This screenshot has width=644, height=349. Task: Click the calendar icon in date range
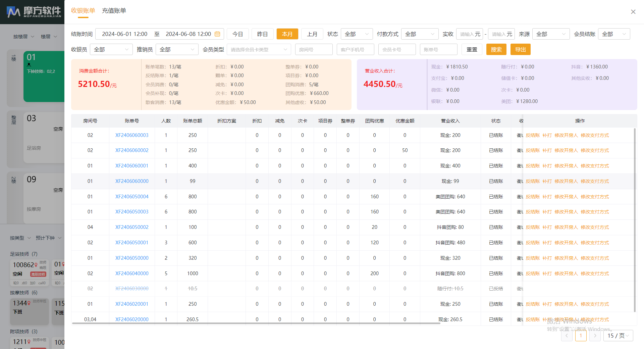[x=217, y=34]
